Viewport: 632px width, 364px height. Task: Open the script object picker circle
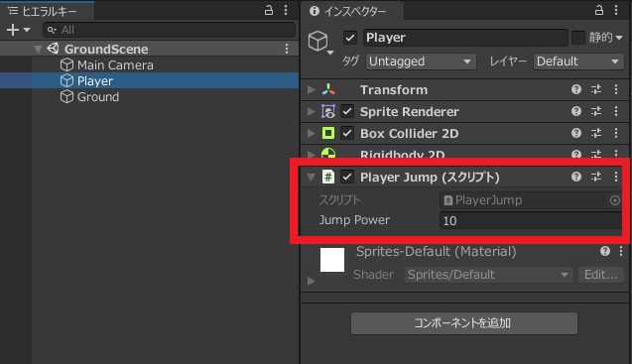pos(615,200)
